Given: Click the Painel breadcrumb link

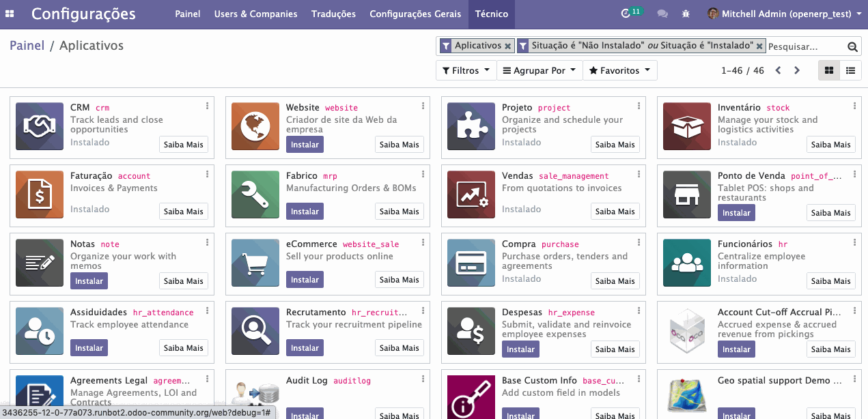Looking at the screenshot, I should [x=27, y=46].
